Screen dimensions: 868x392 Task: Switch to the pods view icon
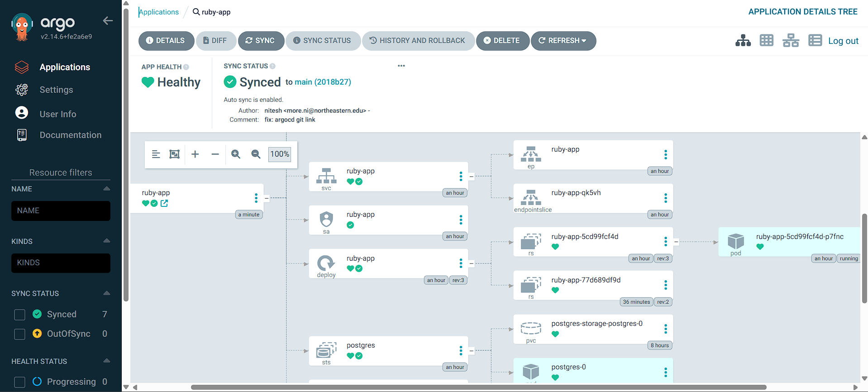[766, 41]
